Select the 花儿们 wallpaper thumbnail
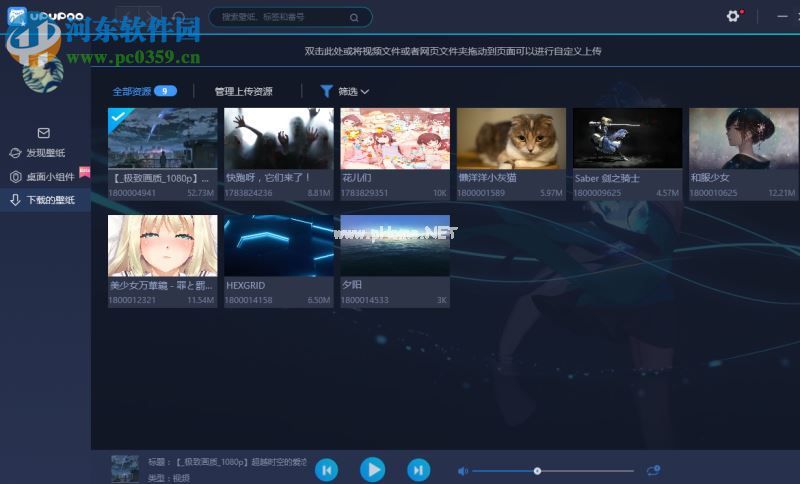 [395, 138]
